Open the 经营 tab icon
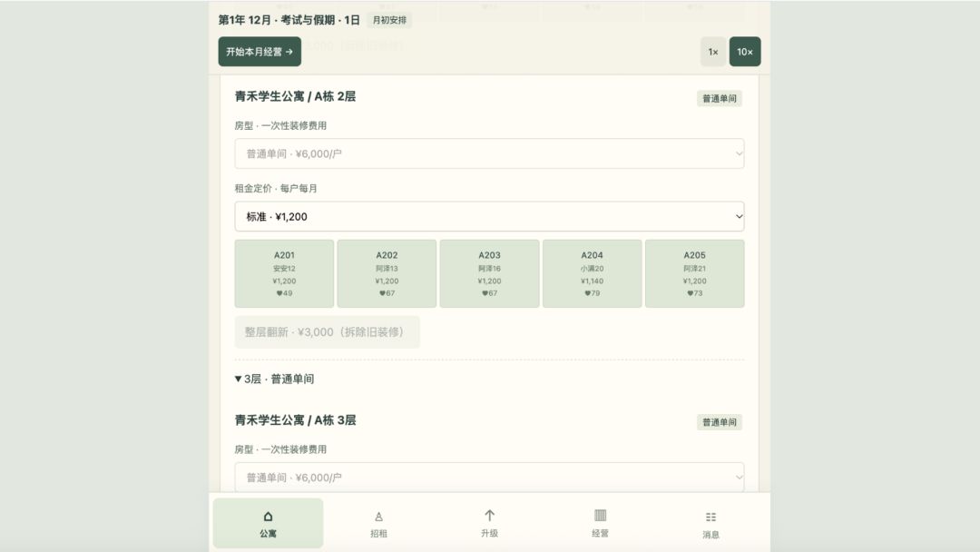 tap(600, 515)
